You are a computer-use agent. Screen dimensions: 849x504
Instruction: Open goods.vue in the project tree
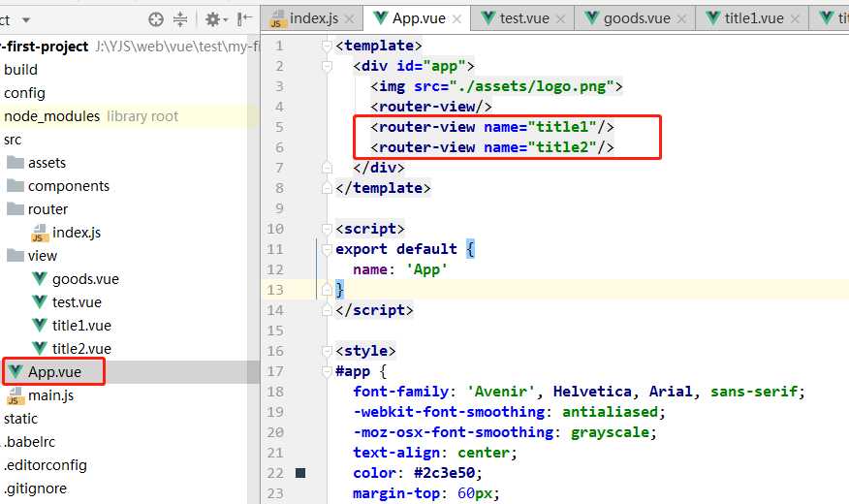85,279
